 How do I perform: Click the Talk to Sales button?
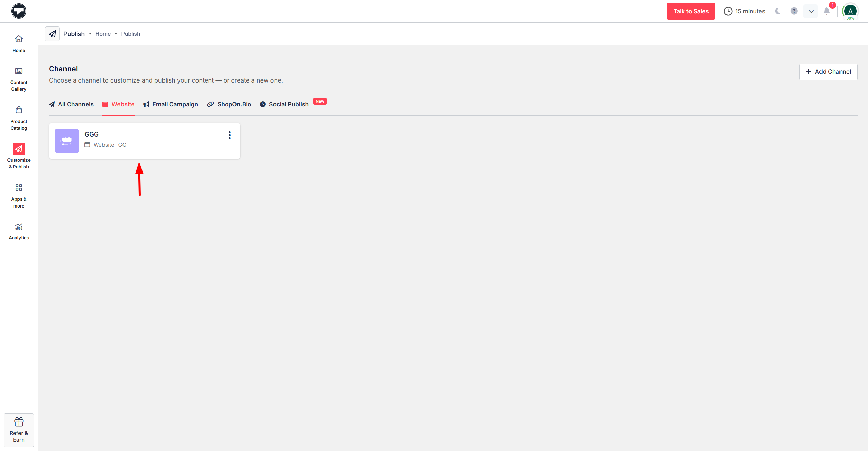[691, 11]
